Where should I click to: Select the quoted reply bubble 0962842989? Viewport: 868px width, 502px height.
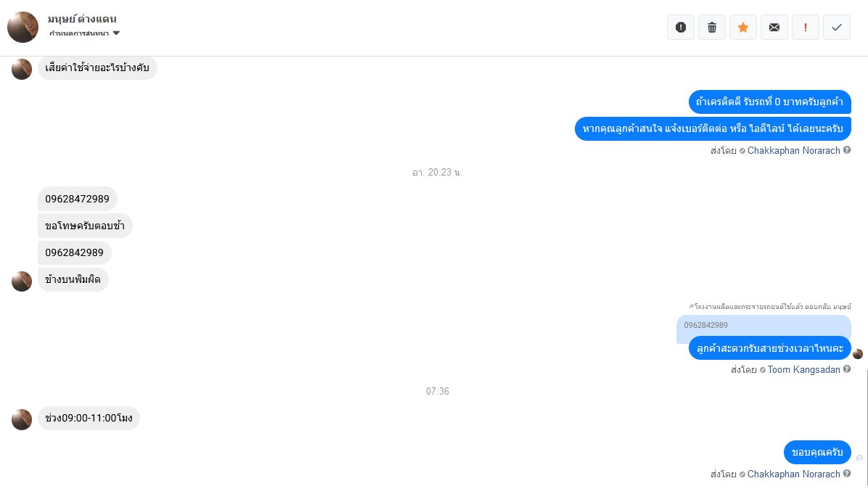click(763, 326)
